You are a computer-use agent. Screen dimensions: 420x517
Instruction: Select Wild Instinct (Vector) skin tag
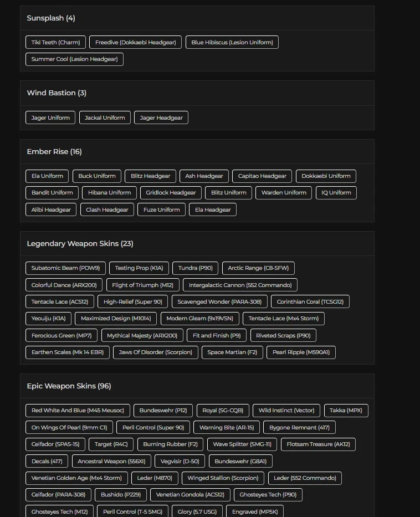(x=286, y=411)
